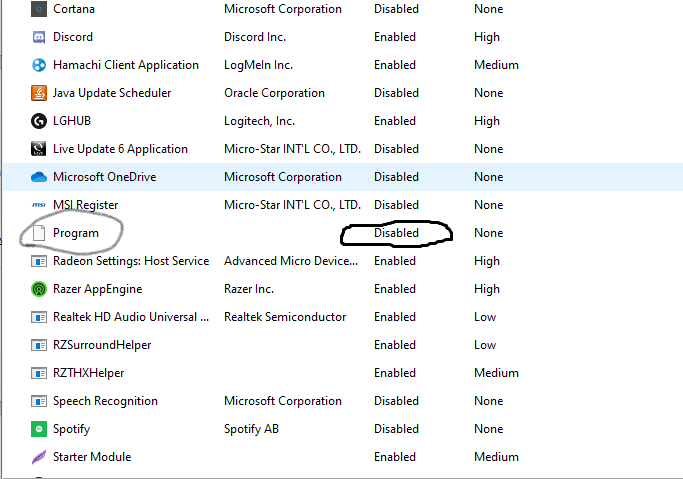Select the Speech Recognition entry
The height and width of the screenshot is (479, 683).
tap(105, 401)
